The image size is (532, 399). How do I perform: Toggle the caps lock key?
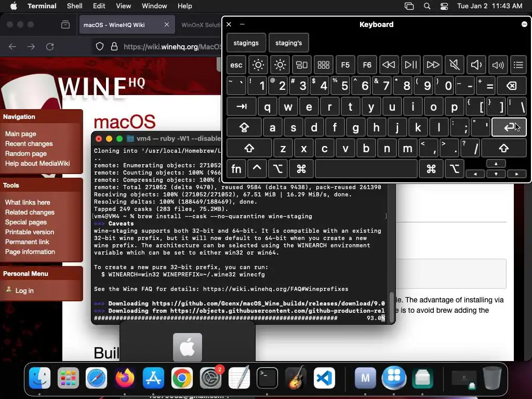tap(244, 128)
